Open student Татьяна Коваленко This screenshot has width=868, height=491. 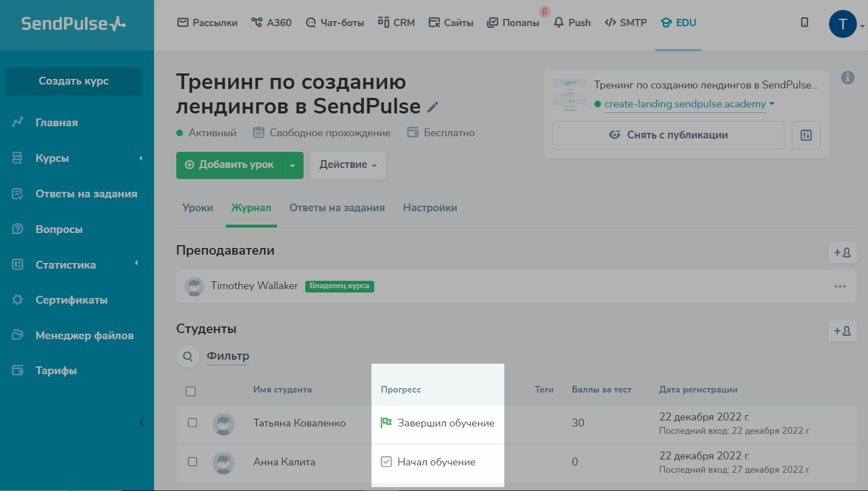click(x=300, y=423)
